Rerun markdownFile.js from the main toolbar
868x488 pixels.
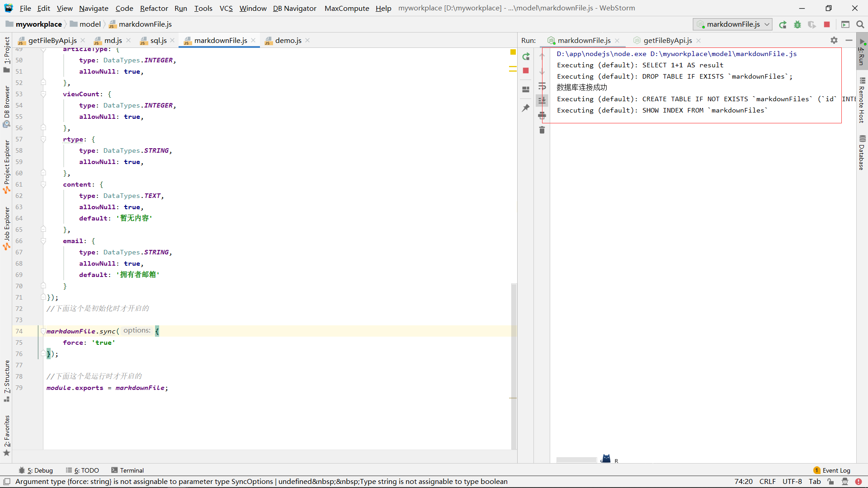coord(783,24)
